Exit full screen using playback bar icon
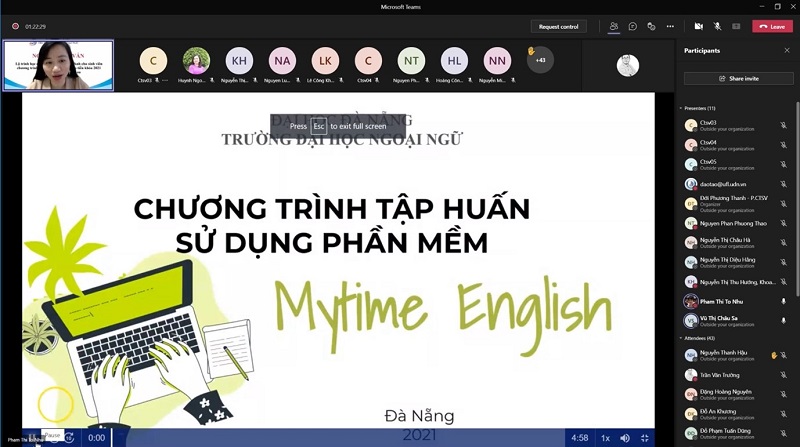The height and width of the screenshot is (447, 800). click(x=643, y=438)
